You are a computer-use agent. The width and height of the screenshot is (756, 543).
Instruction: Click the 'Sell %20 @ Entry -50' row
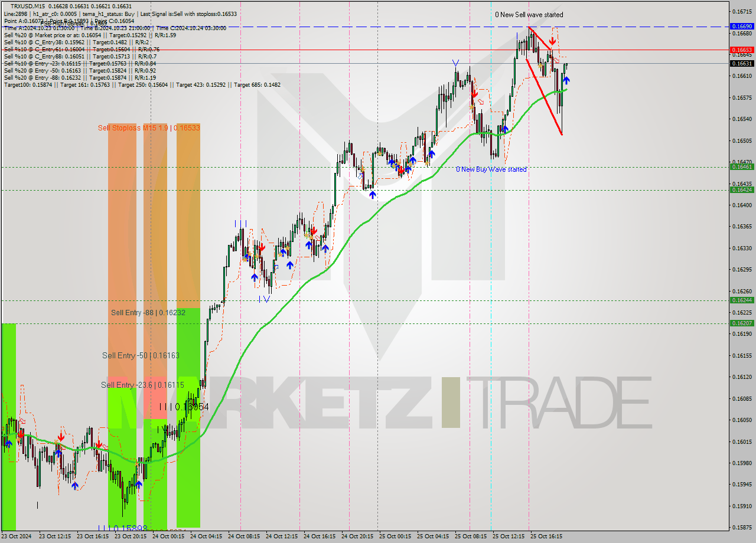[x=80, y=70]
